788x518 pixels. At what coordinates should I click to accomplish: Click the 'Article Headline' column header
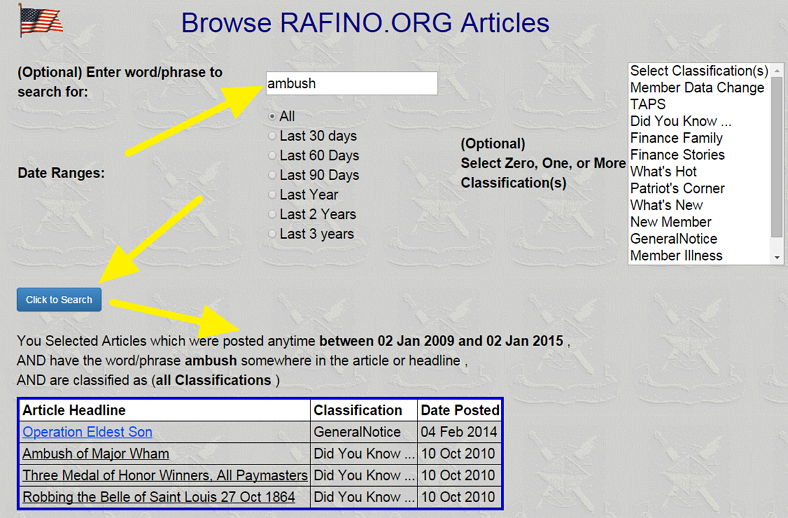coord(165,410)
